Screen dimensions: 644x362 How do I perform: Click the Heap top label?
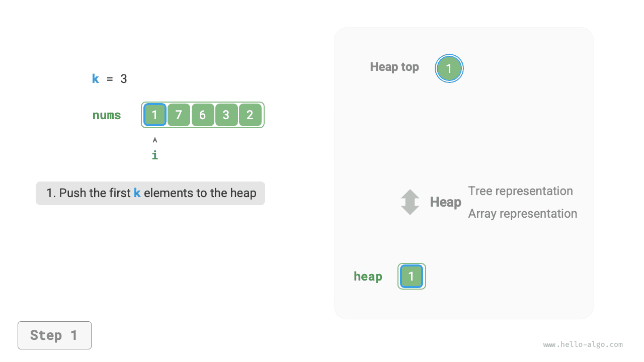tap(394, 67)
